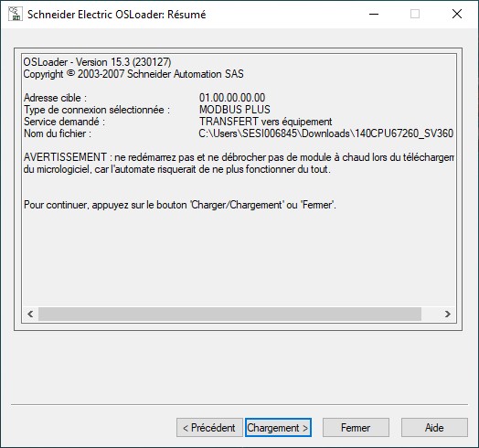Click the 'Nom du fichier :' label
Viewport: 479px width, 448px height.
point(58,133)
